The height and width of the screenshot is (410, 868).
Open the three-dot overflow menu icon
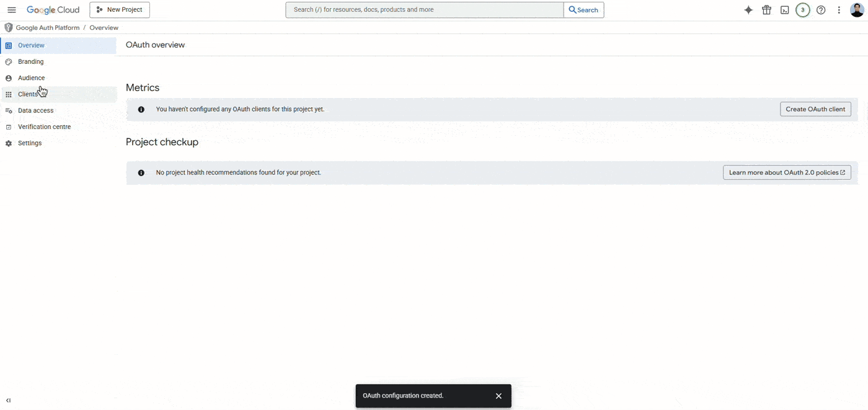pyautogui.click(x=839, y=9)
